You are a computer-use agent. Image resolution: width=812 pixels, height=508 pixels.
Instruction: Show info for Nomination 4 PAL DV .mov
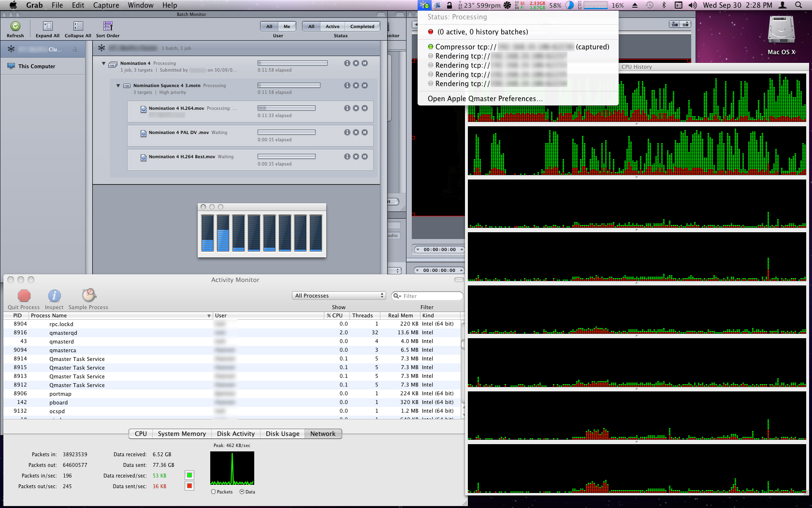click(x=347, y=133)
